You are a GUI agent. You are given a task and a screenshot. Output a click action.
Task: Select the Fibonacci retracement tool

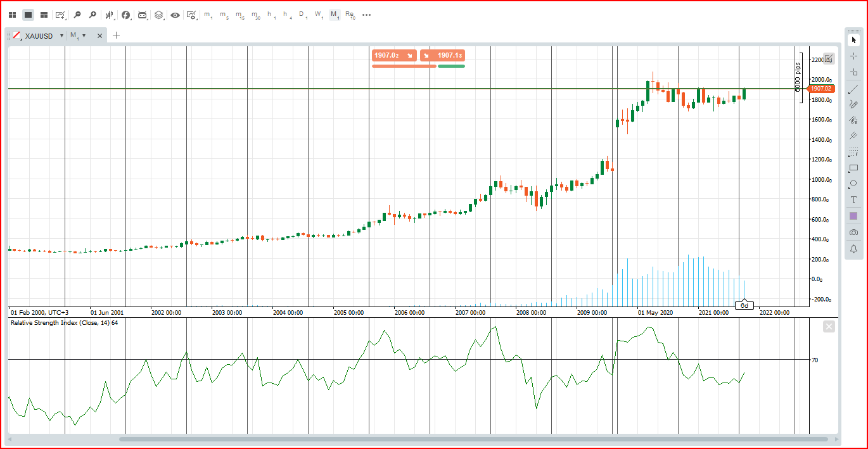pos(853,152)
